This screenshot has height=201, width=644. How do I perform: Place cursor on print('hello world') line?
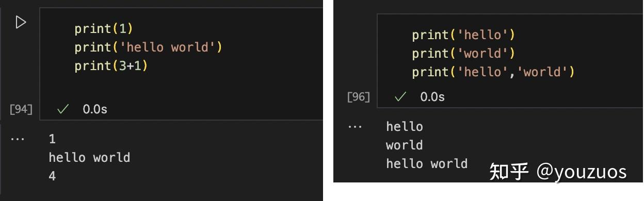tap(148, 47)
